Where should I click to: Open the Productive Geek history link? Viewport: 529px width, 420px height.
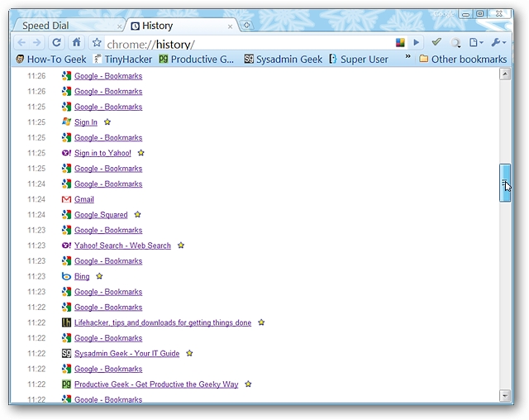pyautogui.click(x=156, y=384)
